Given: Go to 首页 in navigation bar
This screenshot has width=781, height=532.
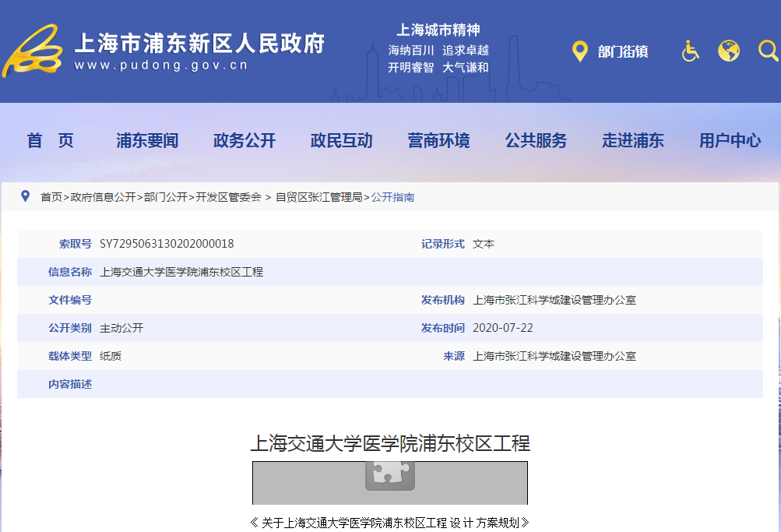Looking at the screenshot, I should (x=50, y=140).
